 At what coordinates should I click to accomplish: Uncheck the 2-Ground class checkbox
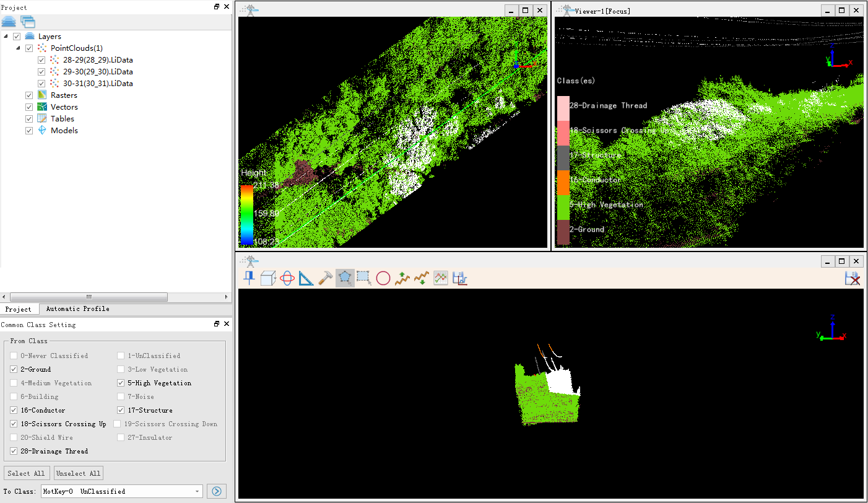coord(14,369)
